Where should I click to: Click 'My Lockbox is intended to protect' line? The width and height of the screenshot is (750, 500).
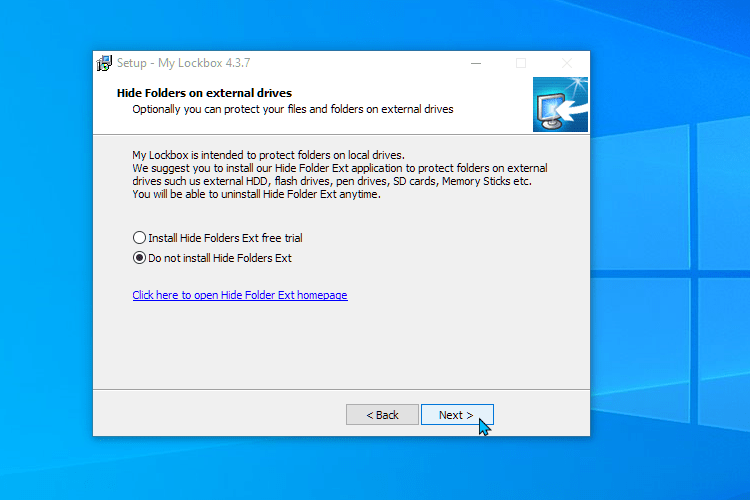coord(268,155)
